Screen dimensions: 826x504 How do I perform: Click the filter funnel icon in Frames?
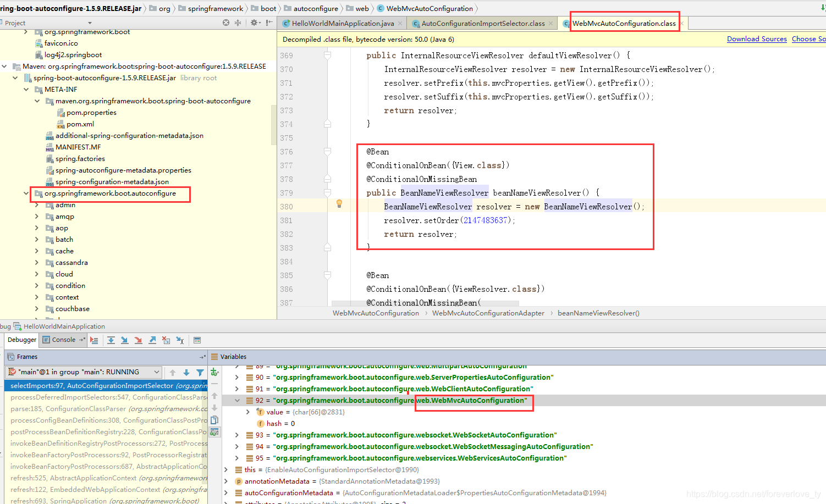pos(200,372)
